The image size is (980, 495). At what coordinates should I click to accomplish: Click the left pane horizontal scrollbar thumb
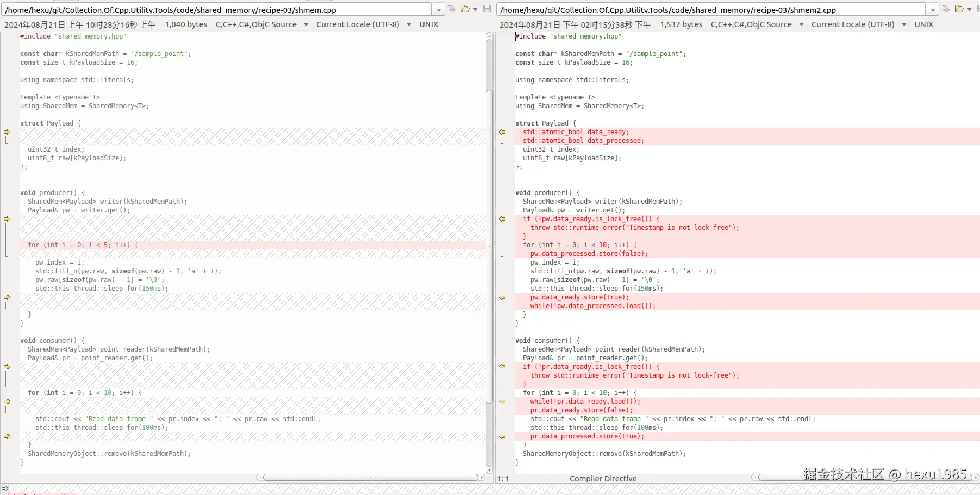370,478
